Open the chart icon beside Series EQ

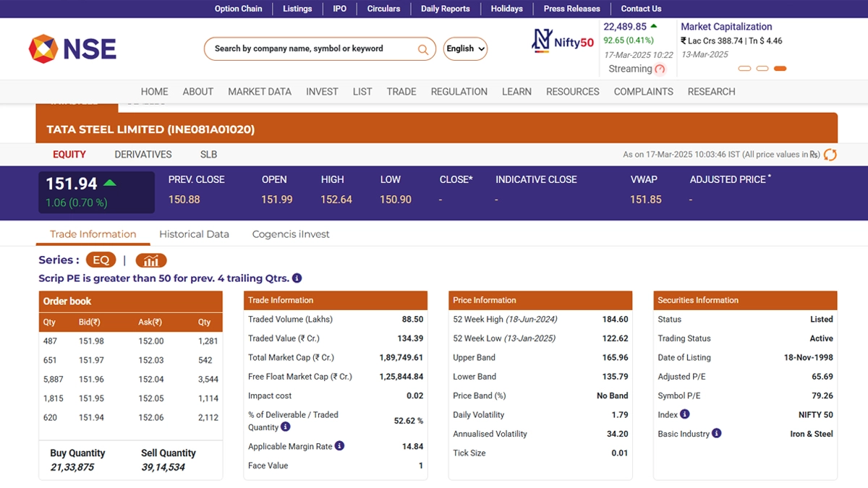tap(151, 260)
